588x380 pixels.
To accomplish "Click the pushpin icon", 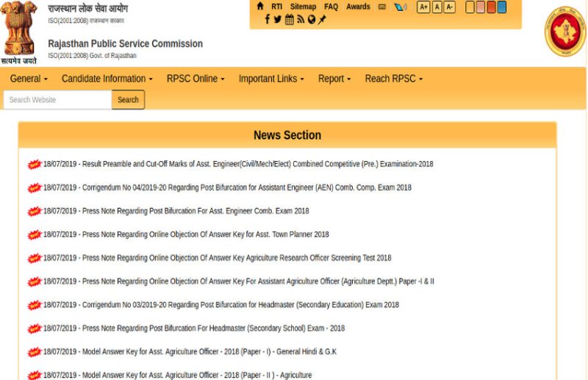I will tap(322, 19).
